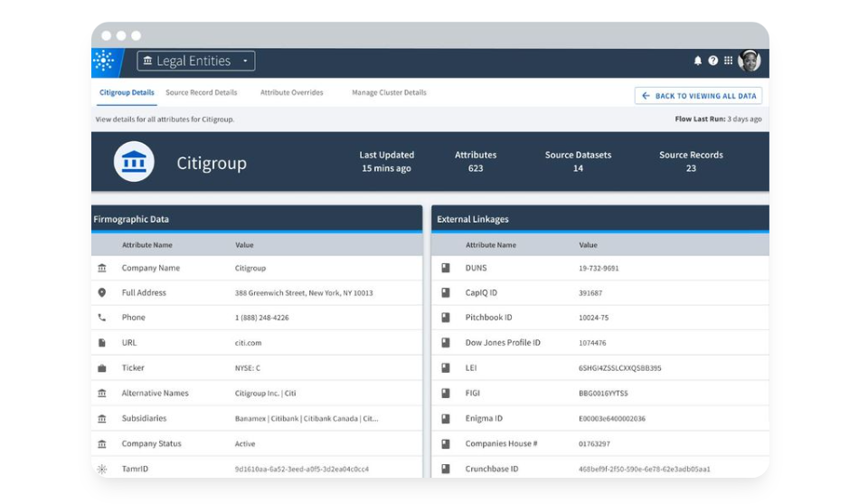Select the Citigroup Details tab

(x=127, y=92)
